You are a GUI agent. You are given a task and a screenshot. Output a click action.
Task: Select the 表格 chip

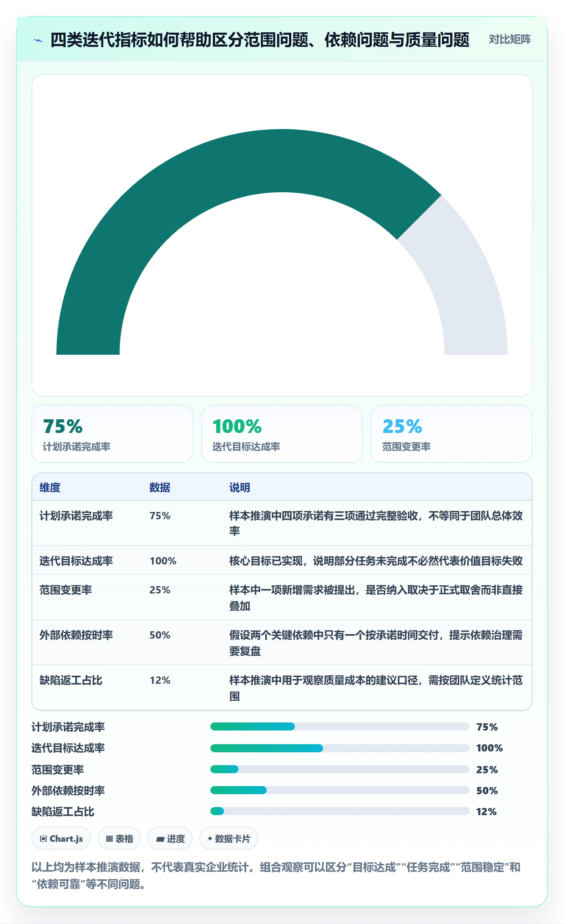[x=119, y=839]
